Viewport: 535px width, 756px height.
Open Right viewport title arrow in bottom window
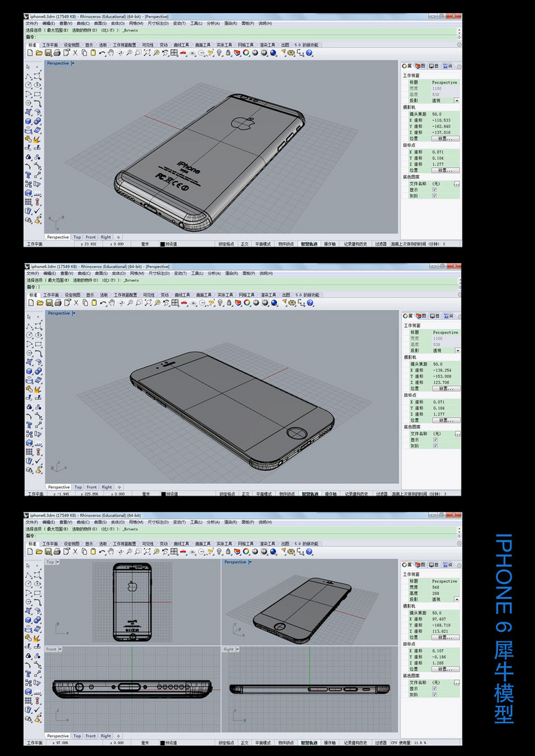[x=238, y=650]
